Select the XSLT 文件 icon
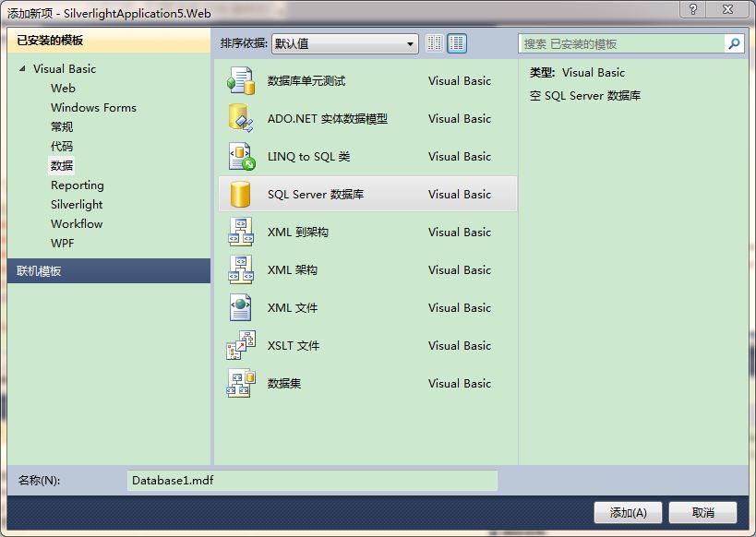This screenshot has height=537, width=756. coord(241,345)
